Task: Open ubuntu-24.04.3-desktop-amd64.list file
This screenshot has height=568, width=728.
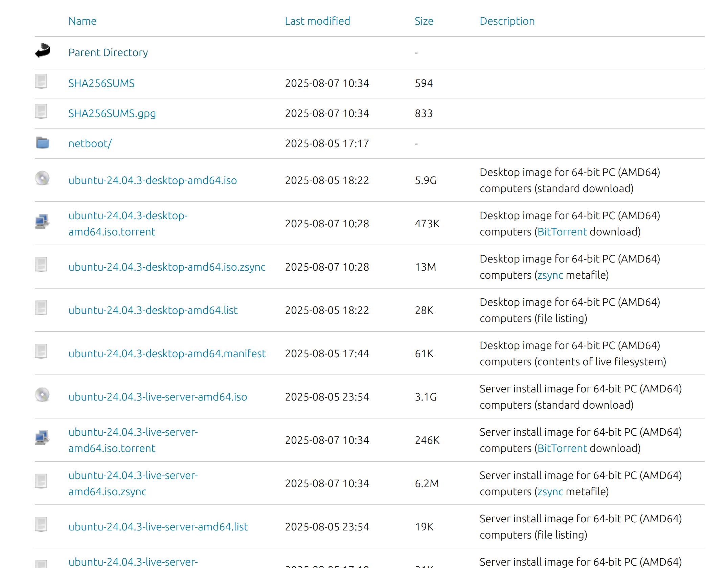Action: pyautogui.click(x=153, y=311)
